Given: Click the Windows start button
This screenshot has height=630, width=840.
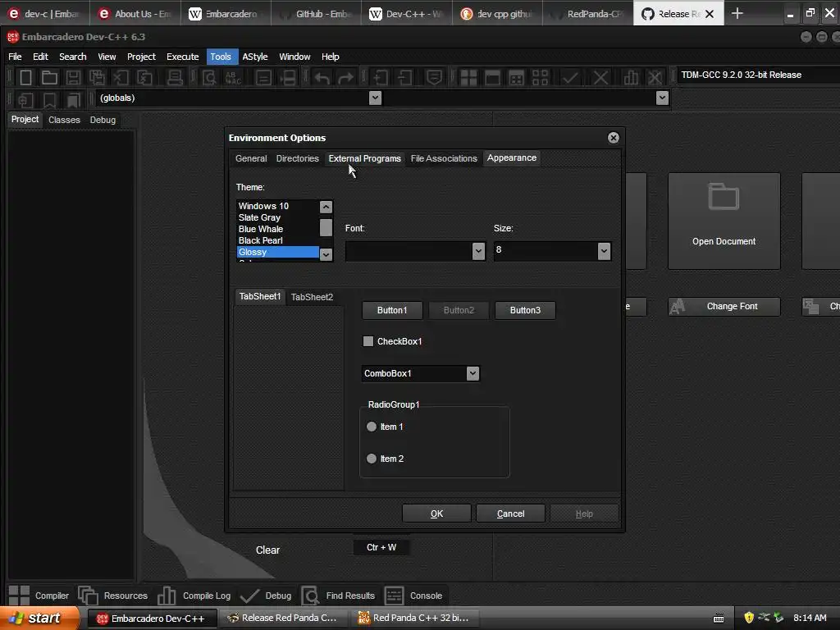Looking at the screenshot, I should click(39, 619).
